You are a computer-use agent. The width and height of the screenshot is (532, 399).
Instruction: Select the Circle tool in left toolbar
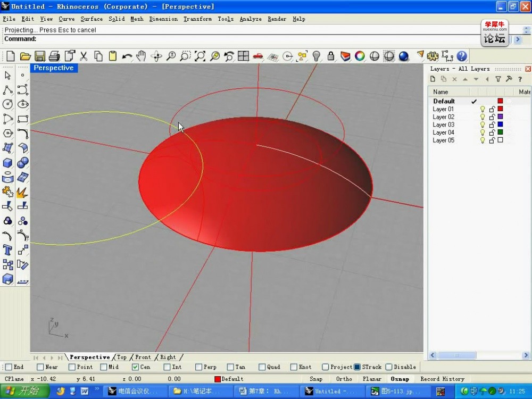click(8, 104)
